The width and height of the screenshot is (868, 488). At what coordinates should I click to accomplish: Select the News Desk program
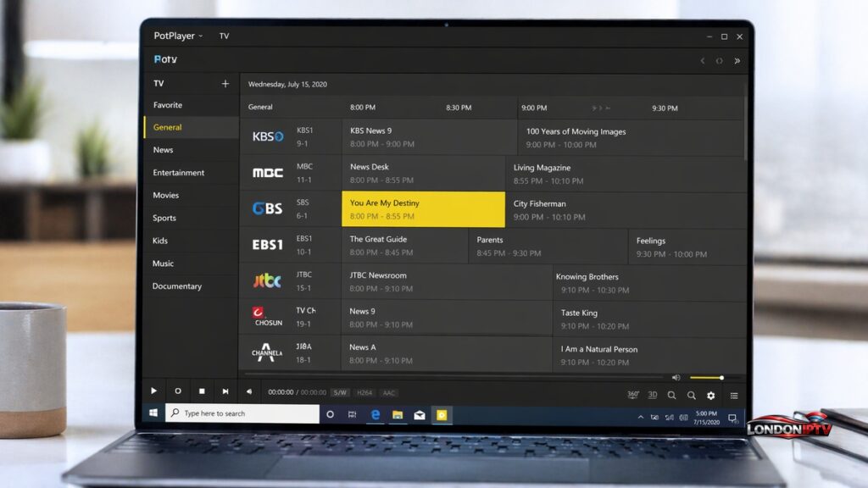click(x=424, y=173)
